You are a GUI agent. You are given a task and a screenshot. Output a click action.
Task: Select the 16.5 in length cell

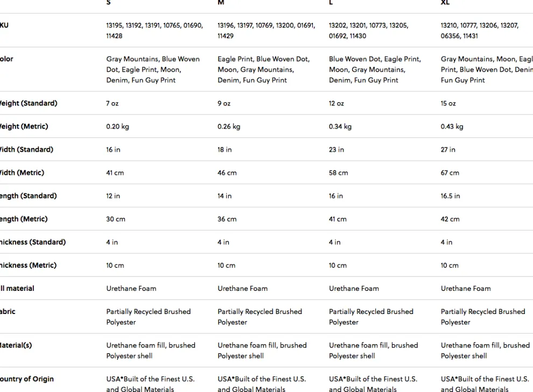pyautogui.click(x=450, y=196)
